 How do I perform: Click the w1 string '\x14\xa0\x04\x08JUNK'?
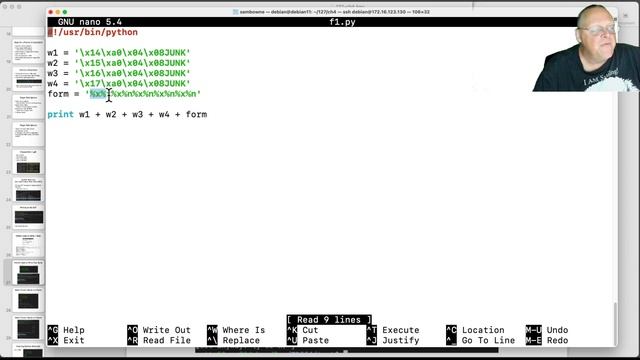(x=133, y=53)
